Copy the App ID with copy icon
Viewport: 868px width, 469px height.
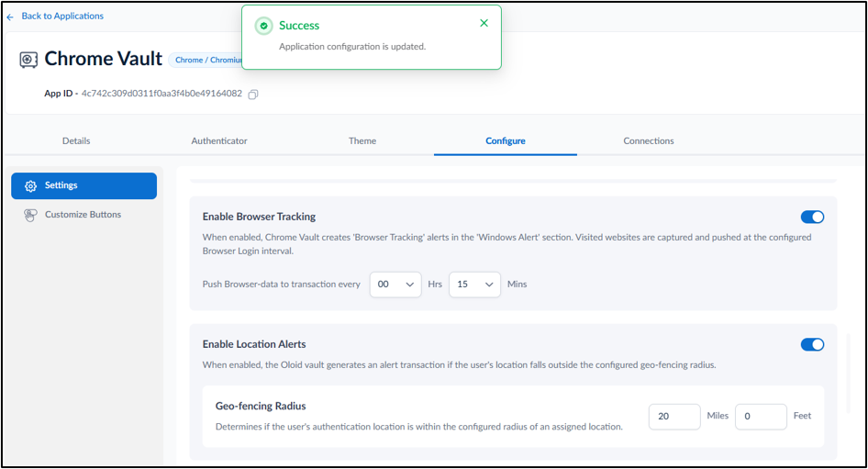253,95
